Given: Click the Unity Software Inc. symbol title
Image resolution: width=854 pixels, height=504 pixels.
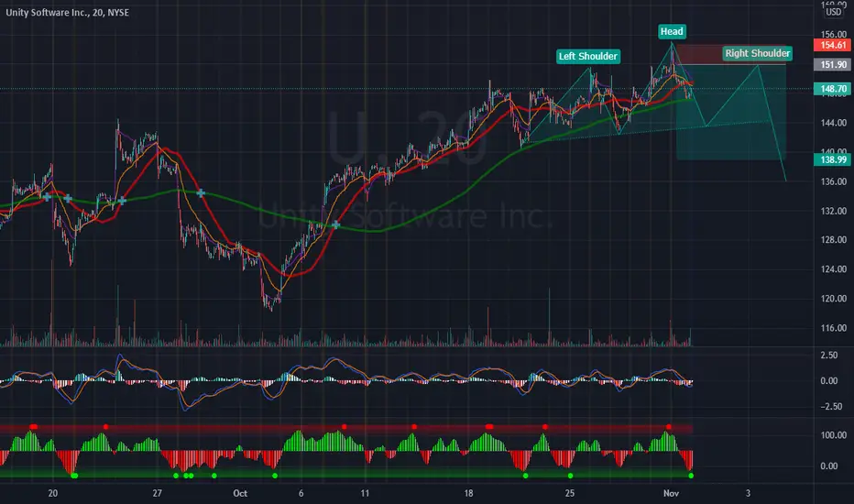Looking at the screenshot, I should (67, 12).
